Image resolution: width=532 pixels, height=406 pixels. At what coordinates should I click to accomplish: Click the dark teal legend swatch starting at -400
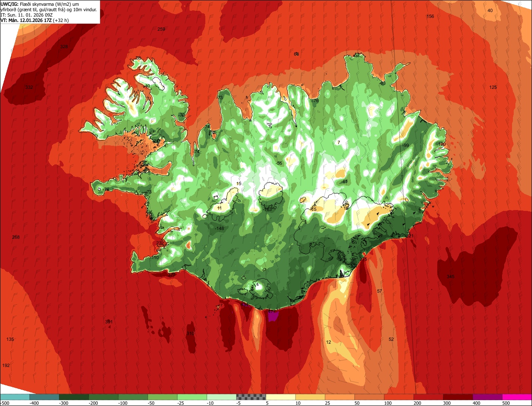tap(44, 397)
